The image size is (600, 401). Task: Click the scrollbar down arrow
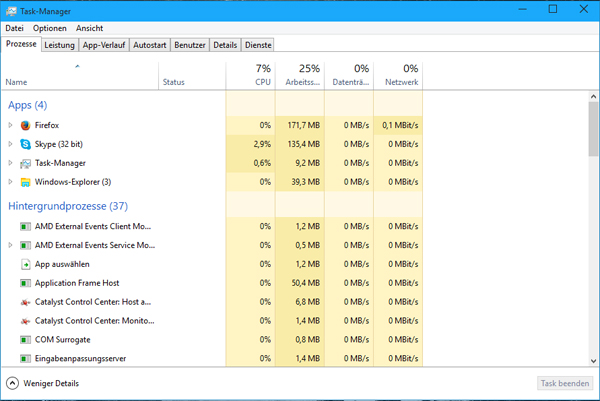point(593,361)
